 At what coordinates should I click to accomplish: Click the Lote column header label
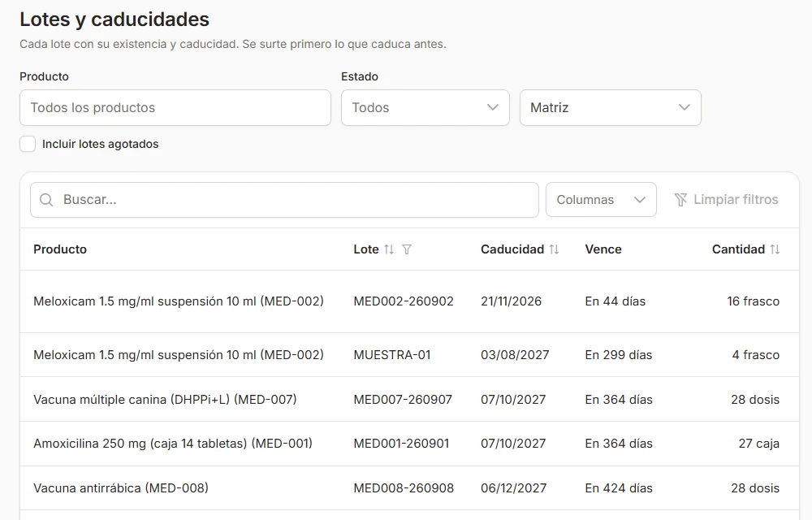tap(366, 249)
